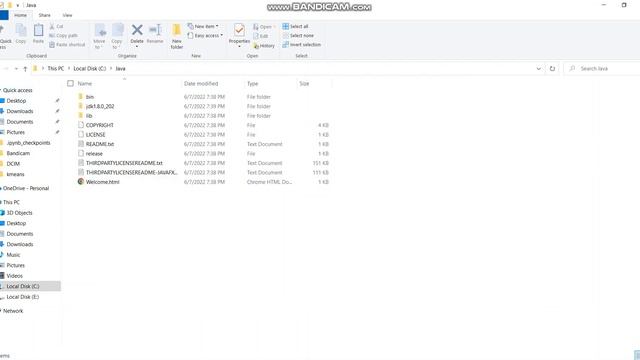Click the History icon in the ribbon

coord(264,46)
